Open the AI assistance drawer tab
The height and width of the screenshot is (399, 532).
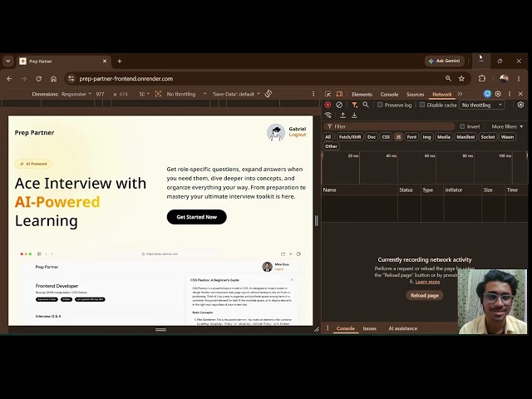(x=402, y=328)
